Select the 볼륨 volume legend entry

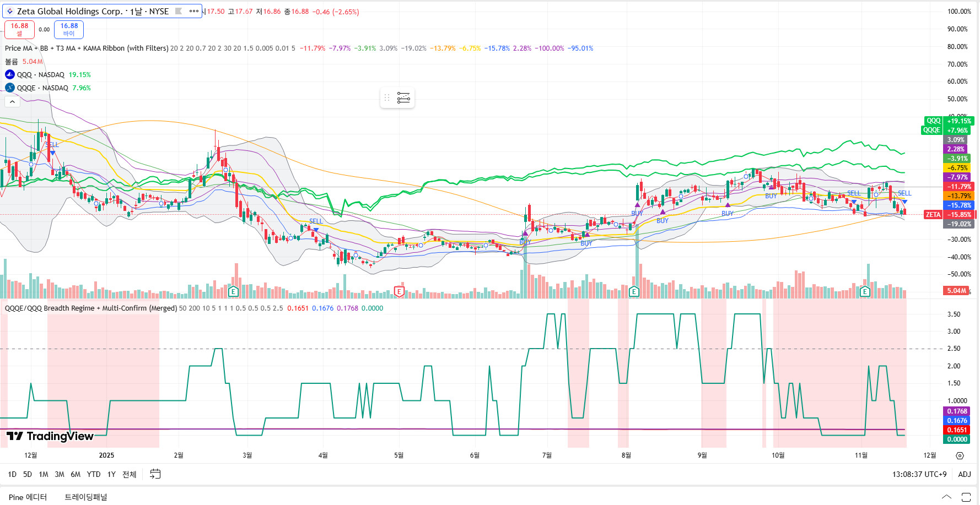[x=12, y=61]
